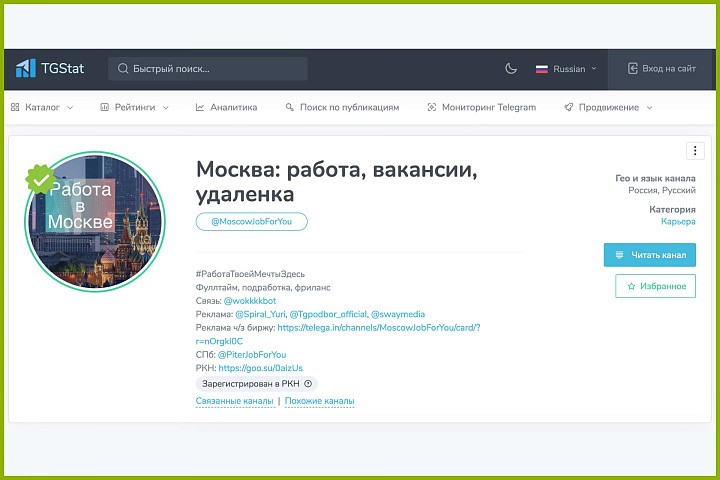Add channel to Избранное favorites
This screenshot has height=480, width=720.
pos(655,286)
